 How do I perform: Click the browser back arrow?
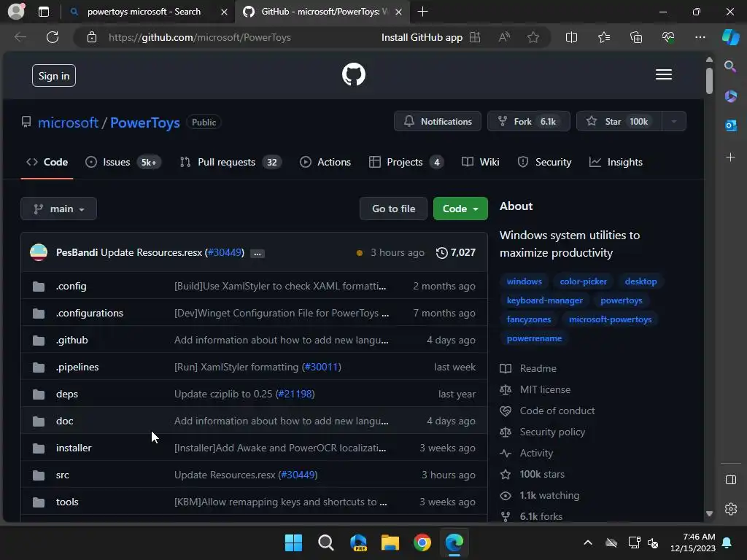click(x=20, y=37)
